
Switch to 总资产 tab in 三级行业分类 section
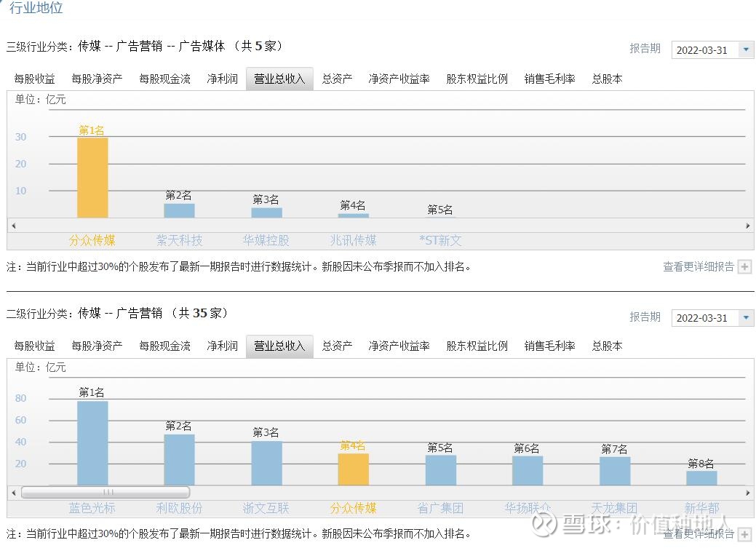click(337, 79)
